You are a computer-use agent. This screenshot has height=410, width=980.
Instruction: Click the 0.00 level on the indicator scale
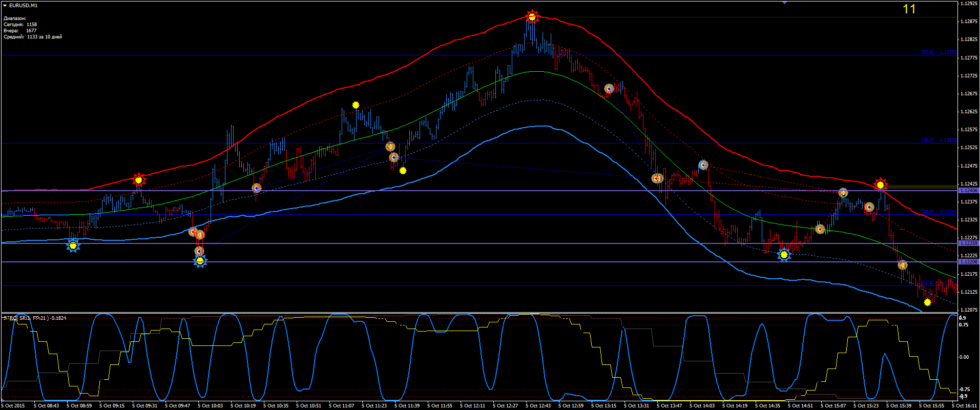click(x=964, y=357)
